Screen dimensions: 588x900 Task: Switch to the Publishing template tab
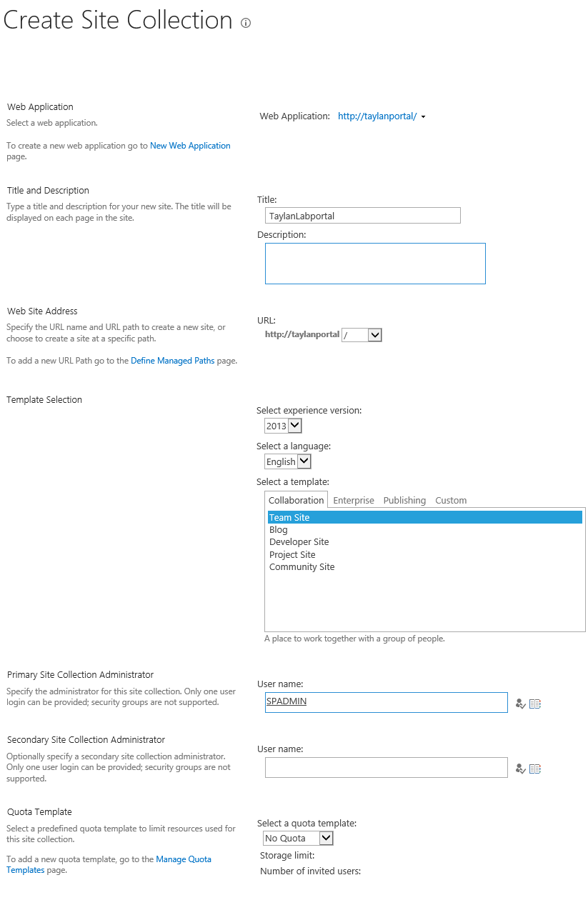click(x=404, y=500)
